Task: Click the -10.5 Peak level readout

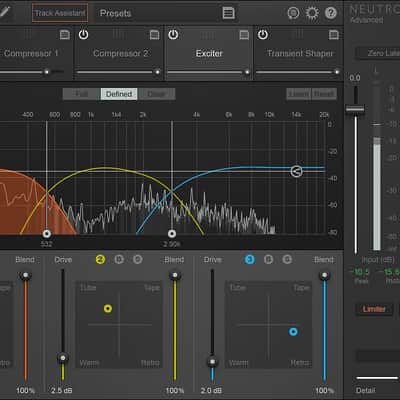Action: pyautogui.click(x=359, y=272)
